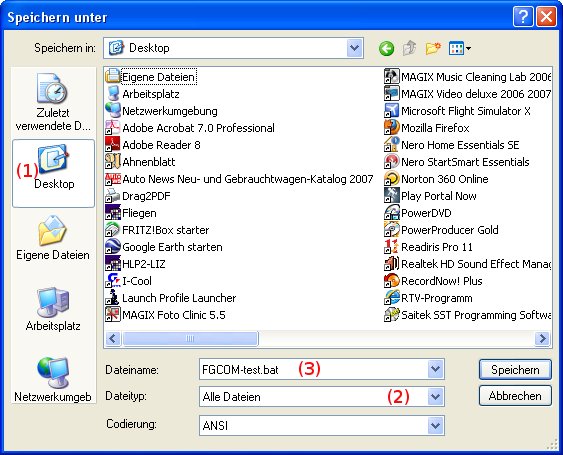This screenshot has width=563, height=455.
Task: Click the Abbrechen button
Action: click(x=515, y=396)
